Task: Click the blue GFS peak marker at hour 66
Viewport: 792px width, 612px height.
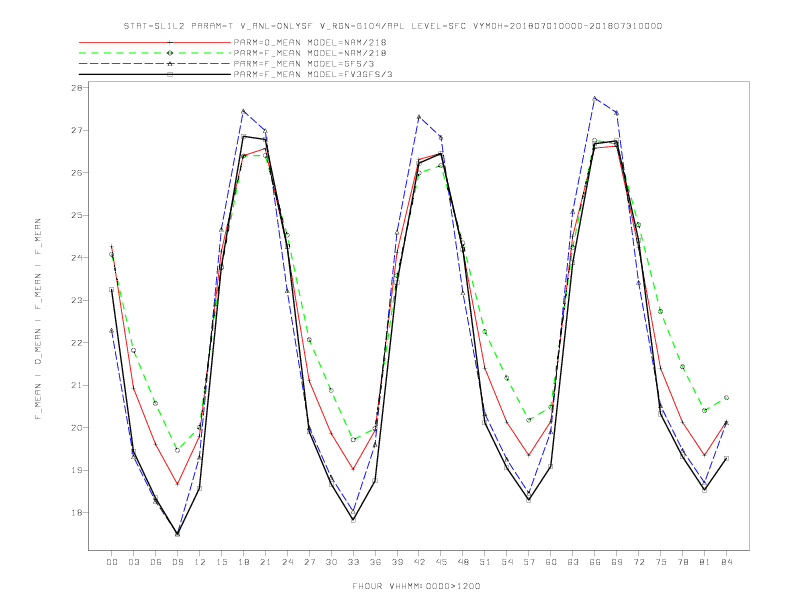Action: tap(595, 98)
